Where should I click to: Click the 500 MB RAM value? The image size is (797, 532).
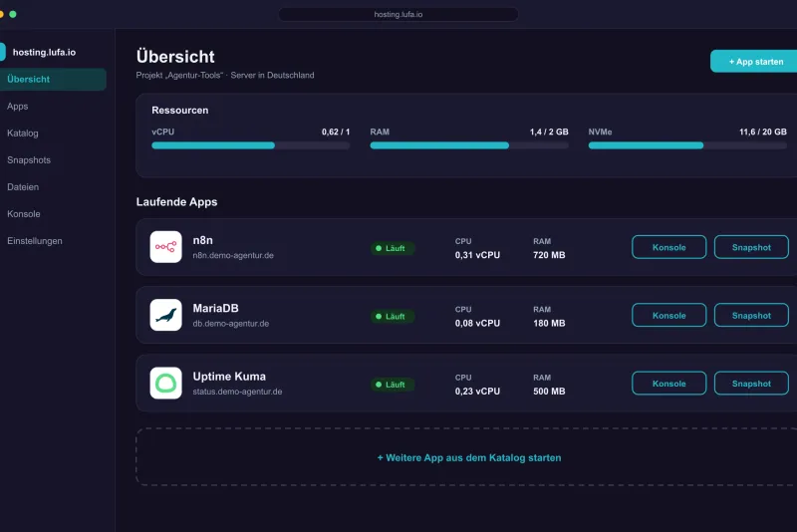coord(549,392)
